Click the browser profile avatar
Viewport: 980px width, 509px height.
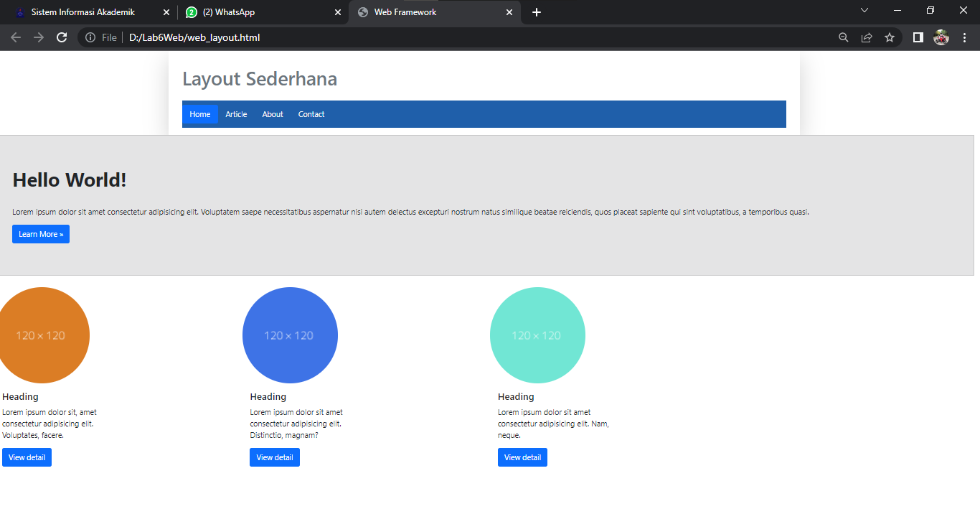(x=941, y=37)
